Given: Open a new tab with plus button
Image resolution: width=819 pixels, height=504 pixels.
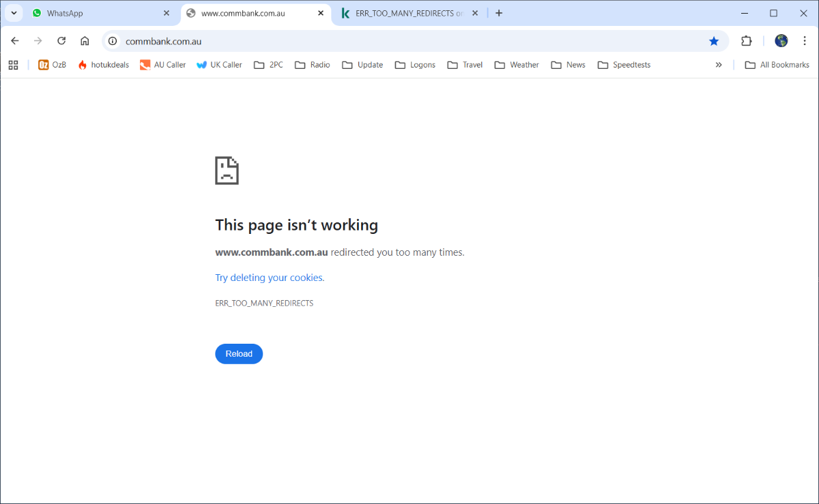Looking at the screenshot, I should (x=499, y=13).
